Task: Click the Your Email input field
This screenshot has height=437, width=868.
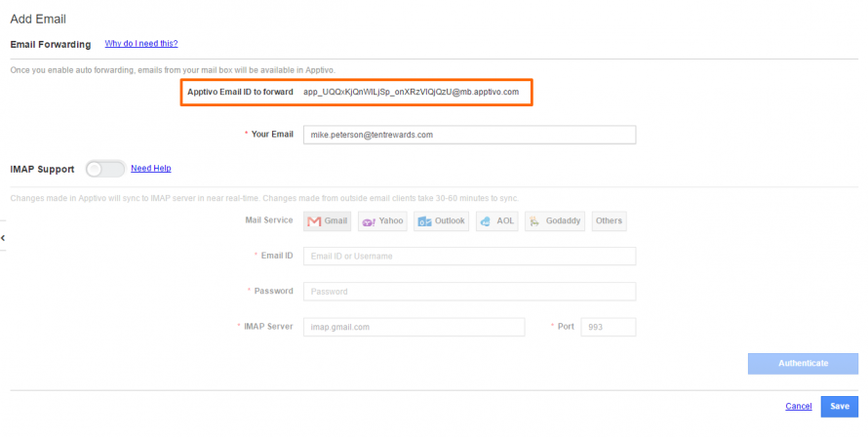Action: (x=469, y=135)
